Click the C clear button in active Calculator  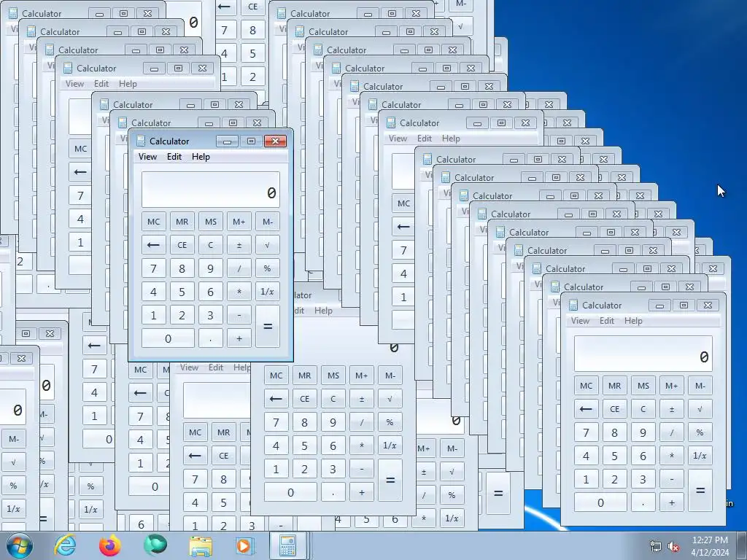[x=211, y=245]
